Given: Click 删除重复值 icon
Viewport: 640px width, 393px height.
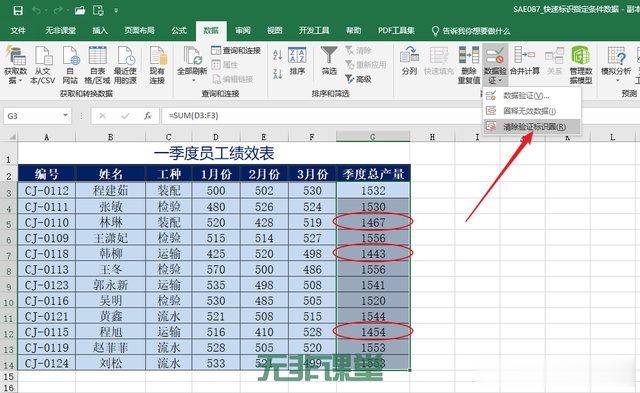Looking at the screenshot, I should [x=469, y=65].
